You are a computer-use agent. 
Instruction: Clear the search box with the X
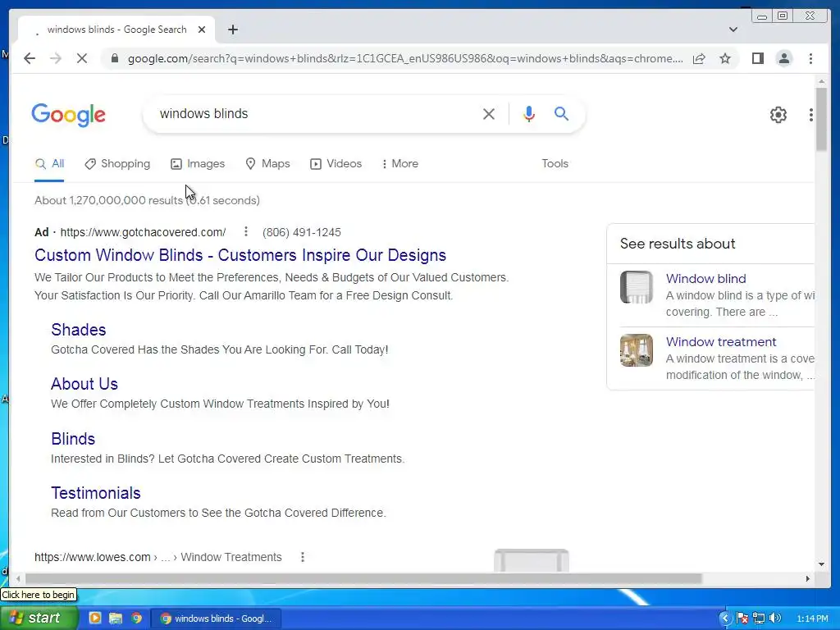(x=489, y=113)
